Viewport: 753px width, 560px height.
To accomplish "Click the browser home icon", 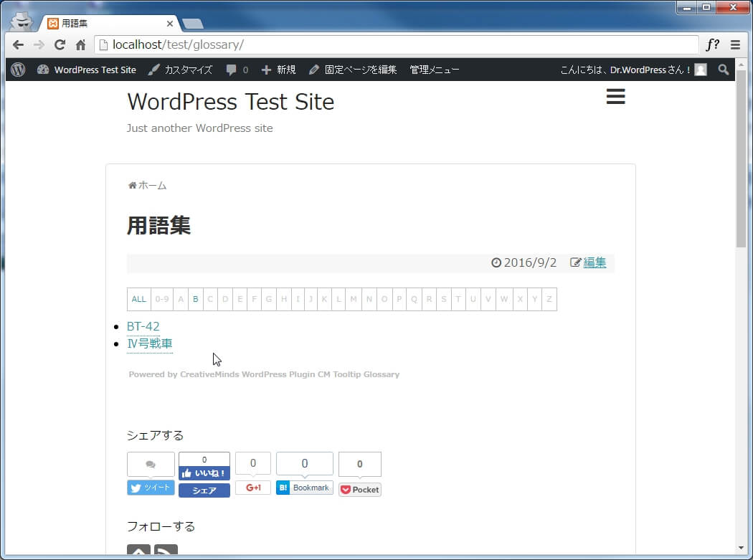I will [80, 45].
